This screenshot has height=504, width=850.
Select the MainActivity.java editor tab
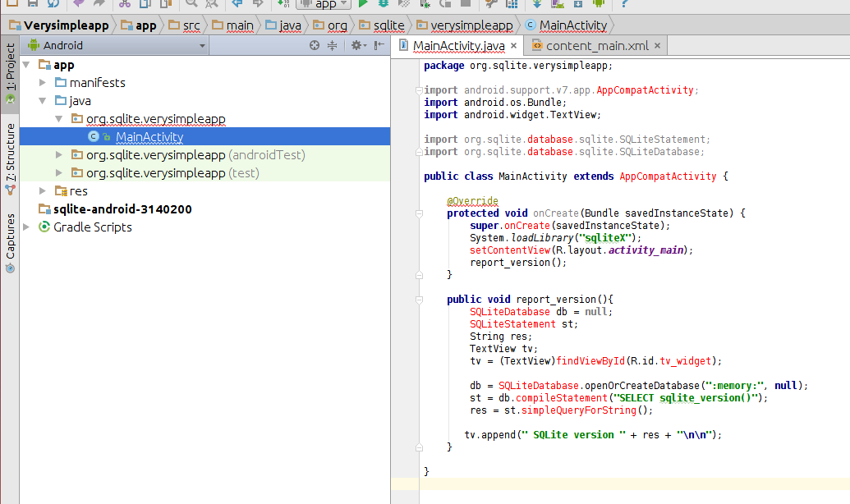click(x=458, y=46)
